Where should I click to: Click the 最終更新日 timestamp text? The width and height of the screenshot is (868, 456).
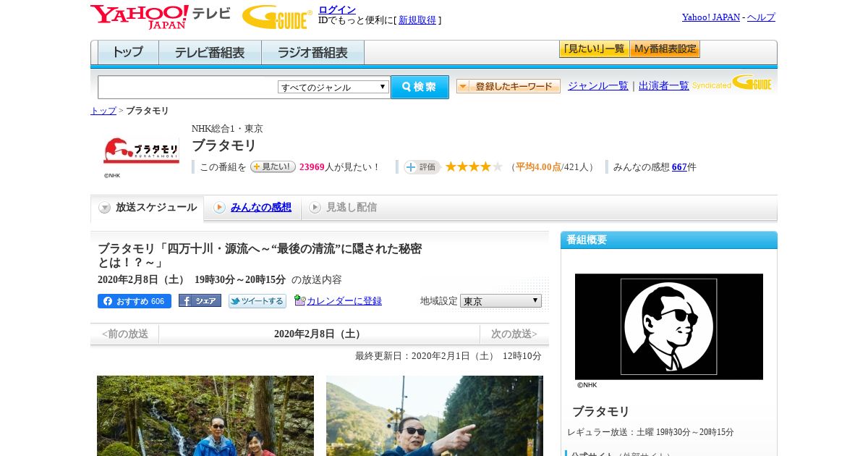pos(448,356)
